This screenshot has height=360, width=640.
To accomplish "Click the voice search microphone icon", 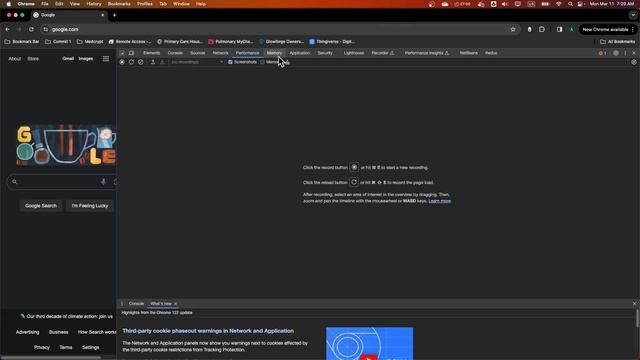I will tap(103, 182).
